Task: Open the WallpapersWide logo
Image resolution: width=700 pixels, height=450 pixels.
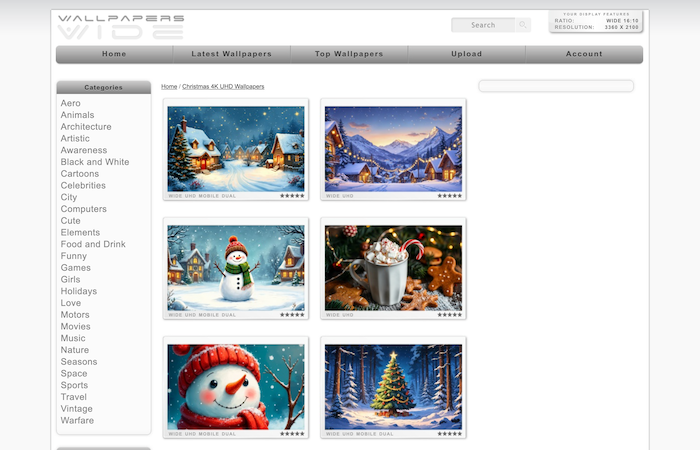Action: [x=121, y=27]
